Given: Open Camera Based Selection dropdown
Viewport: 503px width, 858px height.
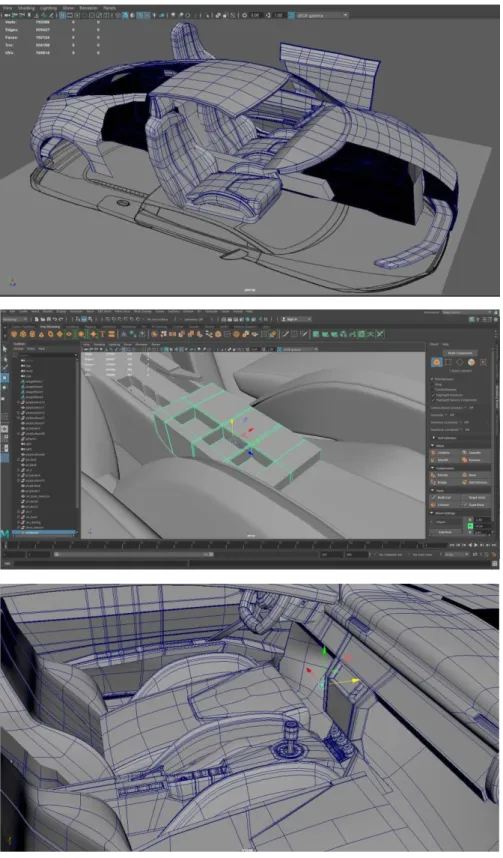Looking at the screenshot, I should [x=452, y=408].
